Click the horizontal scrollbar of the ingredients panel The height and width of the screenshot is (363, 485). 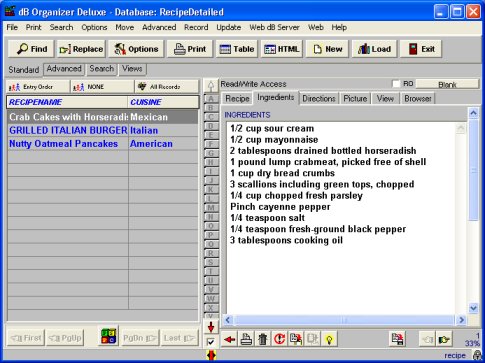pyautogui.click(x=344, y=320)
